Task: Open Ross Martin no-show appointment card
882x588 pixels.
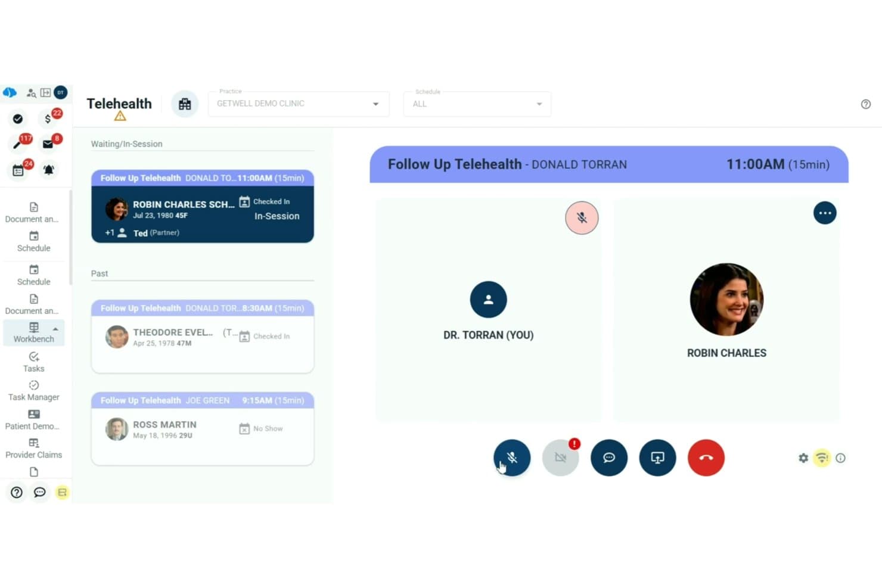Action: pos(203,429)
